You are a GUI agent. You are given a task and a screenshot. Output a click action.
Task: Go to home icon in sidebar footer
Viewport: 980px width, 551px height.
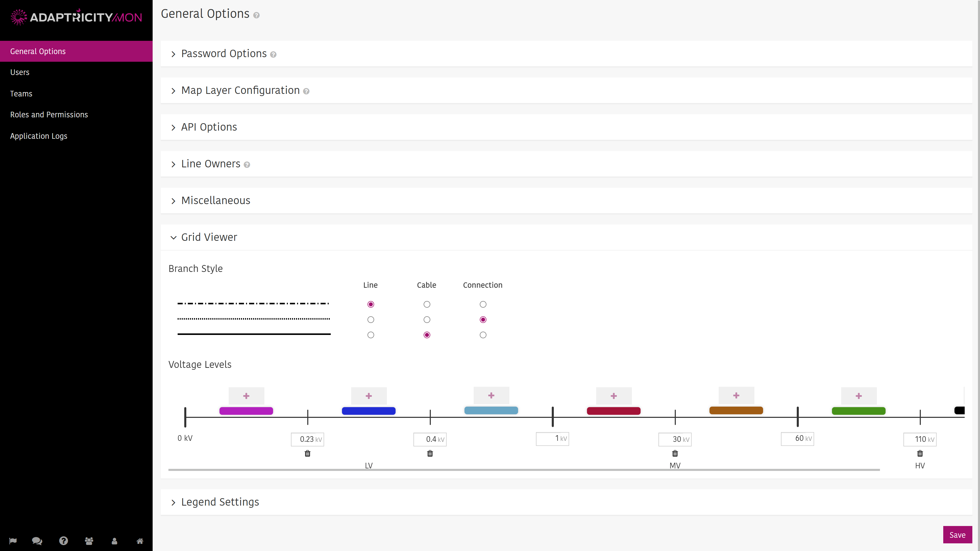[x=140, y=541]
